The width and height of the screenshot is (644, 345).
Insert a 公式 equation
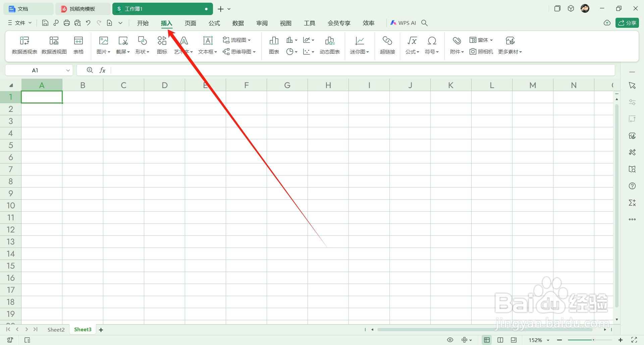(x=412, y=45)
